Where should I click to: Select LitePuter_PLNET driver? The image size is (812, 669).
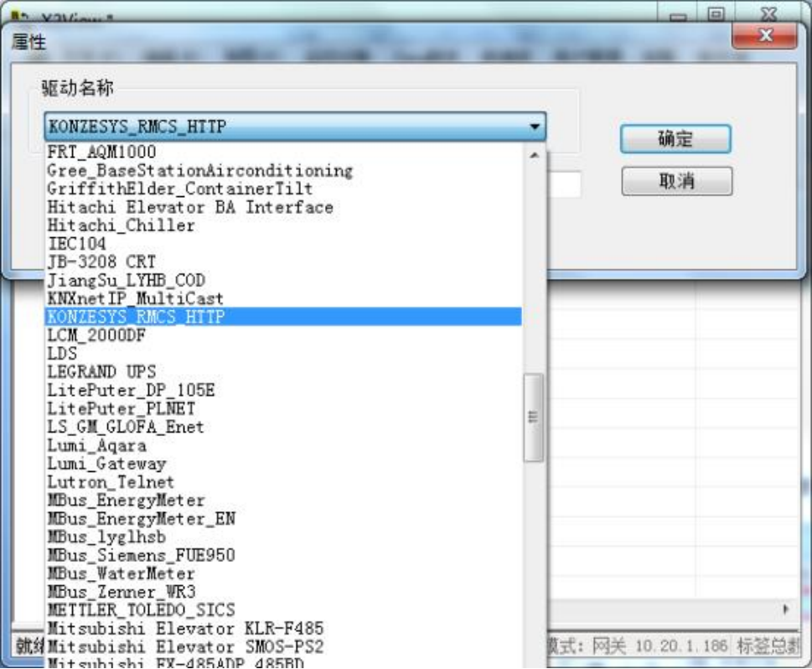click(x=282, y=408)
